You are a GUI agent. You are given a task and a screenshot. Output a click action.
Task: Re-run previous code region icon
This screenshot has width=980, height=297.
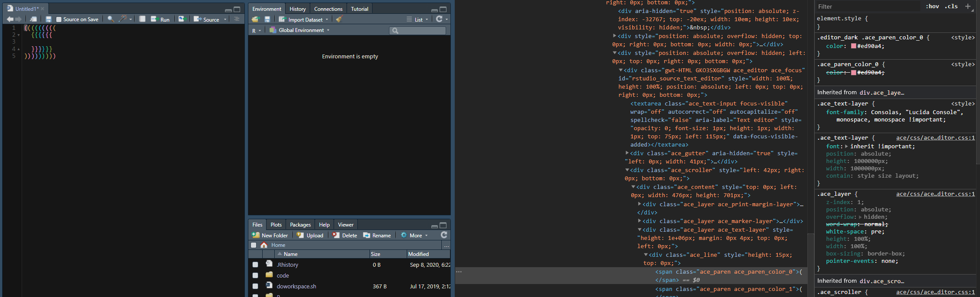[x=182, y=19]
